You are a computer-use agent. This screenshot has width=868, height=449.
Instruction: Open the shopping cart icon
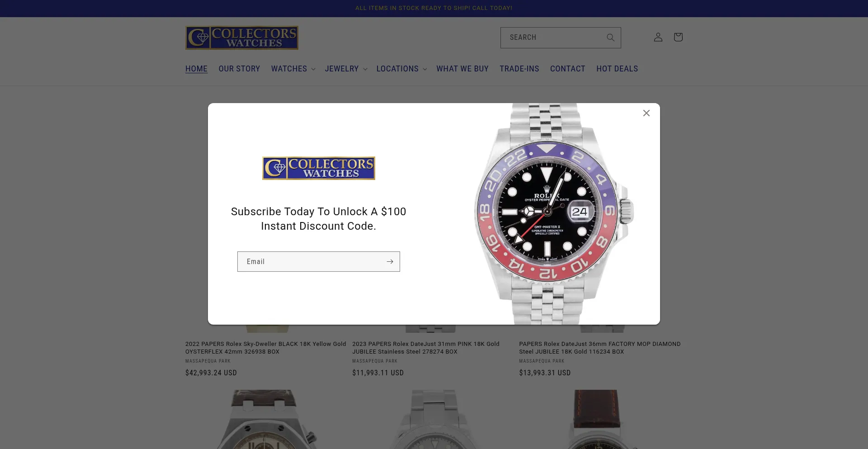click(x=678, y=37)
